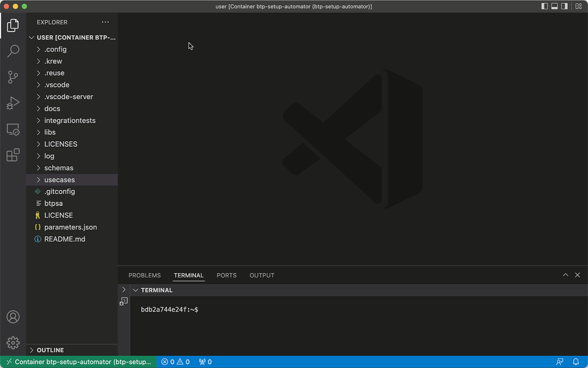Toggle panel layout icon in title bar
Screen dimensions: 588x368
(554, 6)
